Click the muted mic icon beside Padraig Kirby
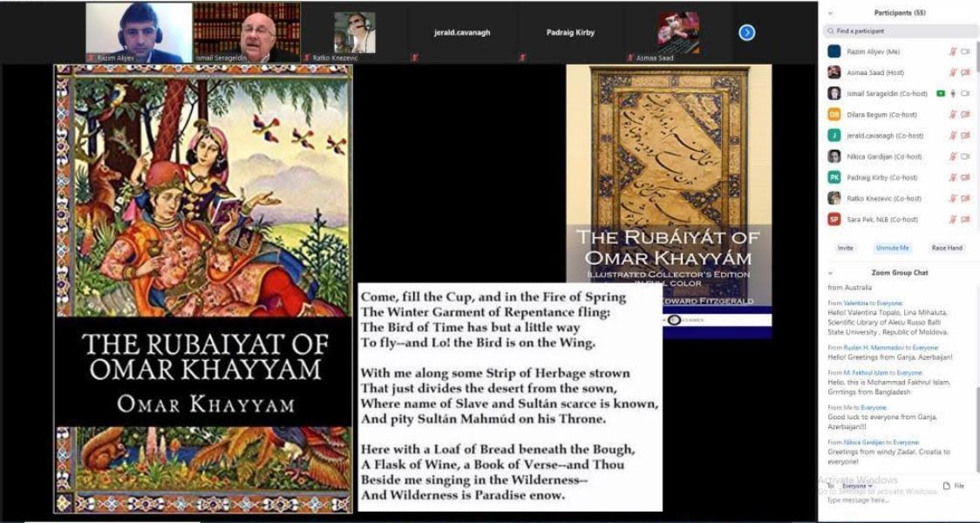Screen dimensions: 980x523 pos(953,178)
